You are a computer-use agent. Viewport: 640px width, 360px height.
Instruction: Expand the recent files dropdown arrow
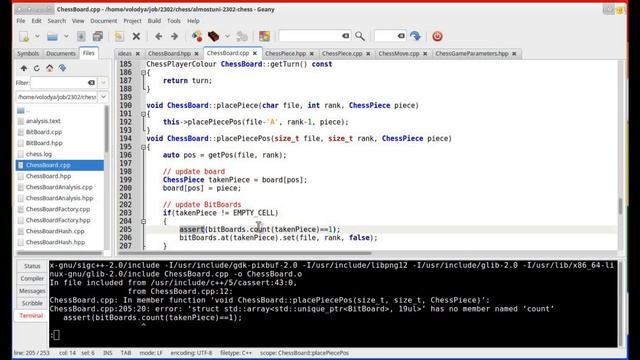66,36
